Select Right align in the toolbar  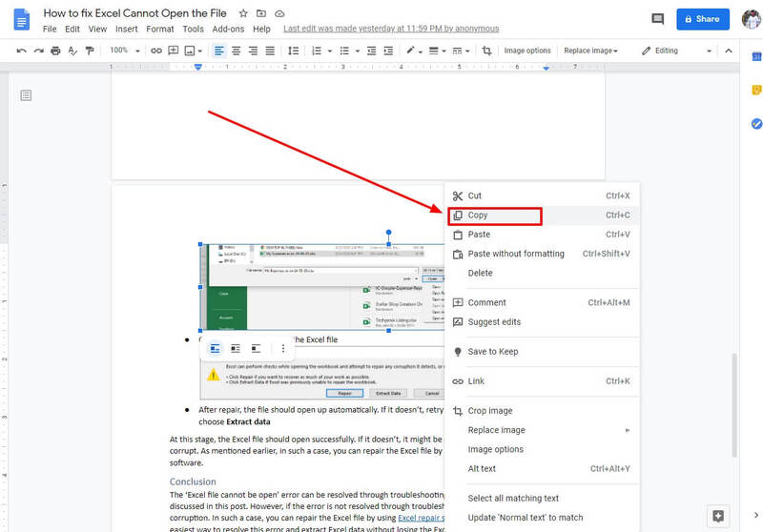tap(253, 51)
